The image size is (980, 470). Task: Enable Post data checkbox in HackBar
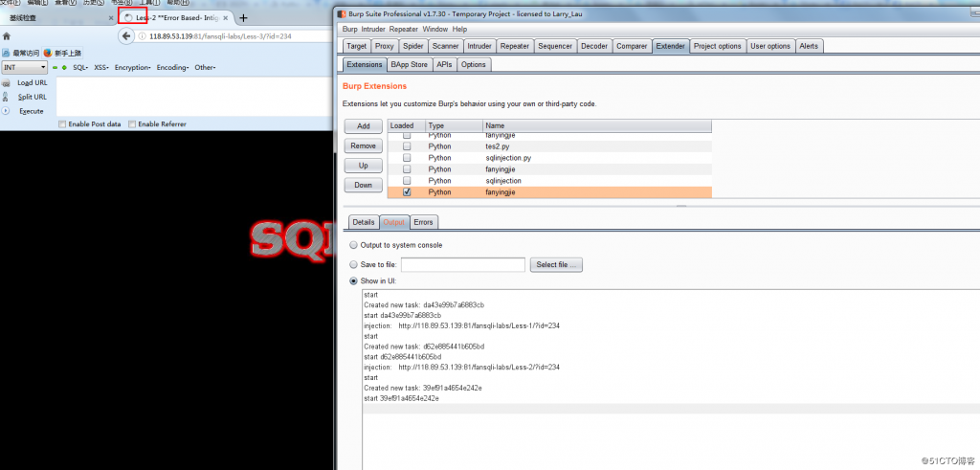(62, 124)
